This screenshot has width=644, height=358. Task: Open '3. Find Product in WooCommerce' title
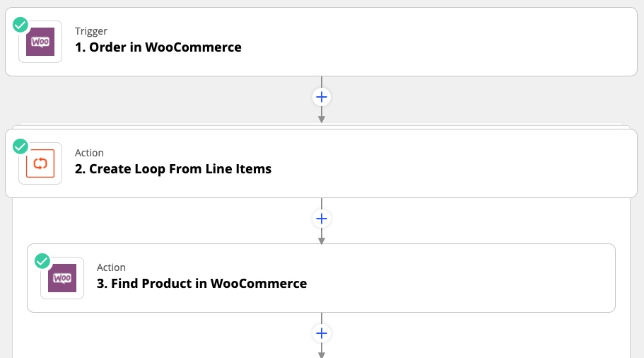point(201,284)
